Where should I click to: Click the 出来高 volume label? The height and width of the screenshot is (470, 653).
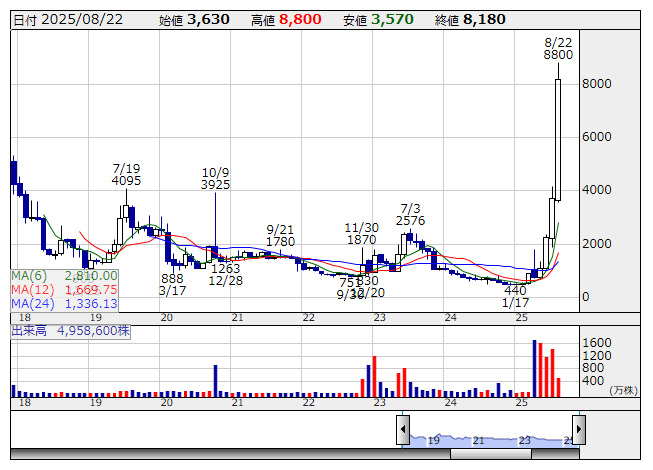click(x=32, y=328)
